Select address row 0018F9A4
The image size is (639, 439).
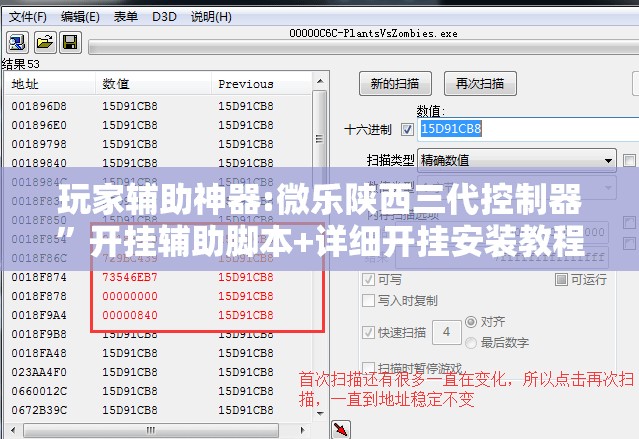coord(158,315)
